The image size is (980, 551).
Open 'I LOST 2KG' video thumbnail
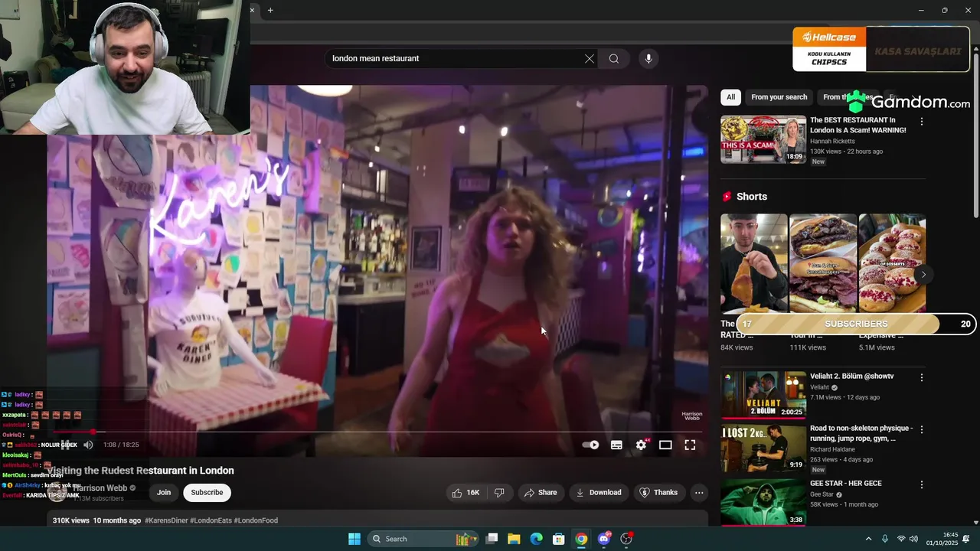763,448
